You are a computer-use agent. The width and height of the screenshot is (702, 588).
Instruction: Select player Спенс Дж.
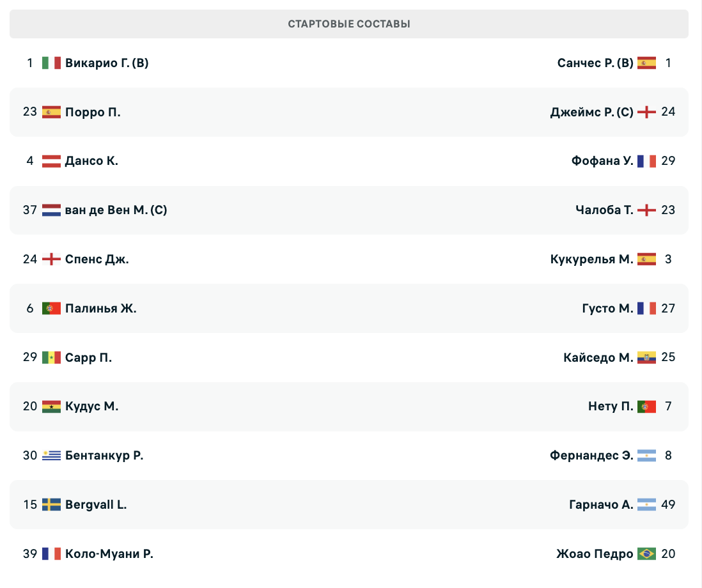click(97, 259)
